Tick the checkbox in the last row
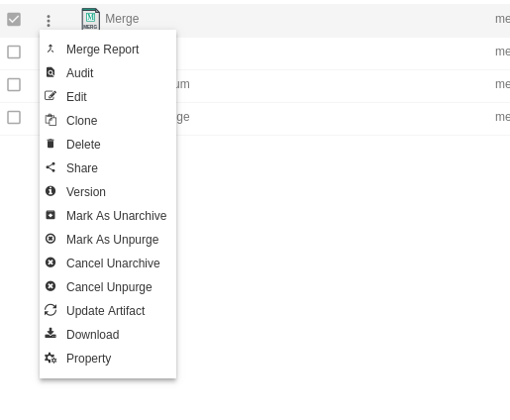Image resolution: width=510 pixels, height=420 pixels. 14,117
